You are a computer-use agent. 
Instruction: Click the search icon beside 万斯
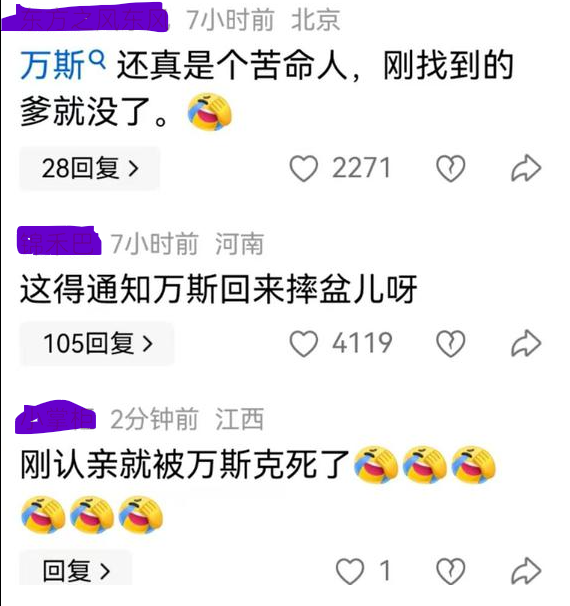click(x=97, y=60)
